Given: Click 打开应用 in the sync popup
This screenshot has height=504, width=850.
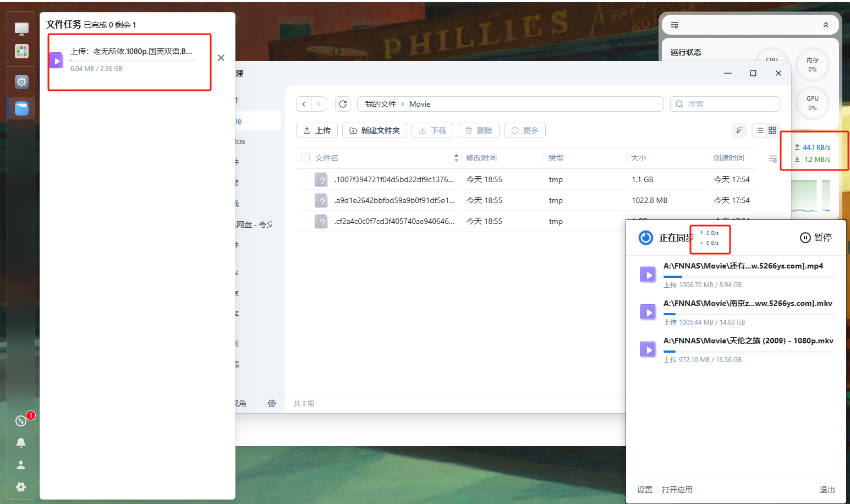Looking at the screenshot, I should click(x=677, y=490).
